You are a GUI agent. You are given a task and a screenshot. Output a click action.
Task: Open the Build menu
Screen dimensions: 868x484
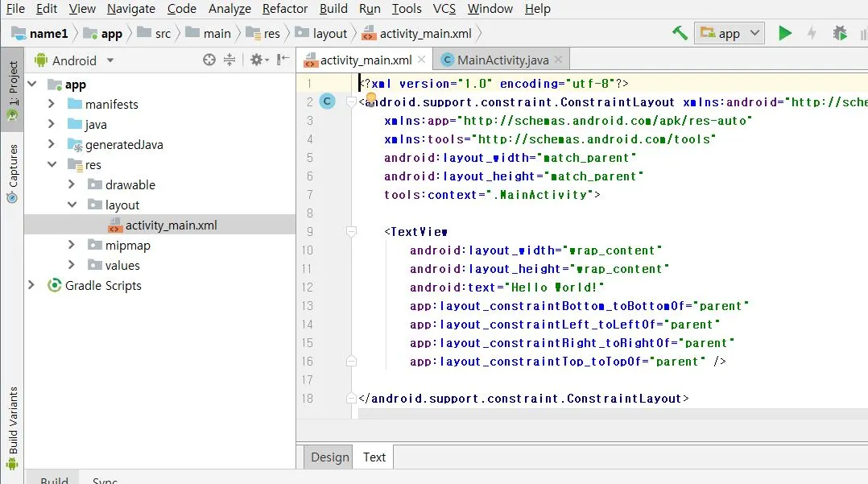(x=334, y=9)
